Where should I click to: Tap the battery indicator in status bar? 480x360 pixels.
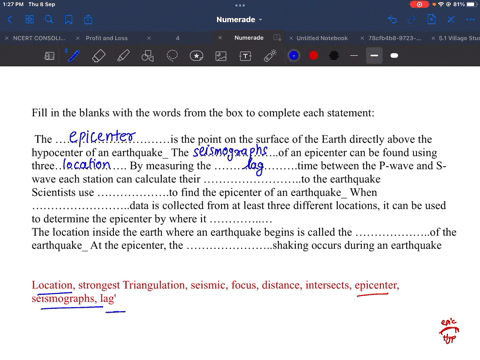coord(471,4)
